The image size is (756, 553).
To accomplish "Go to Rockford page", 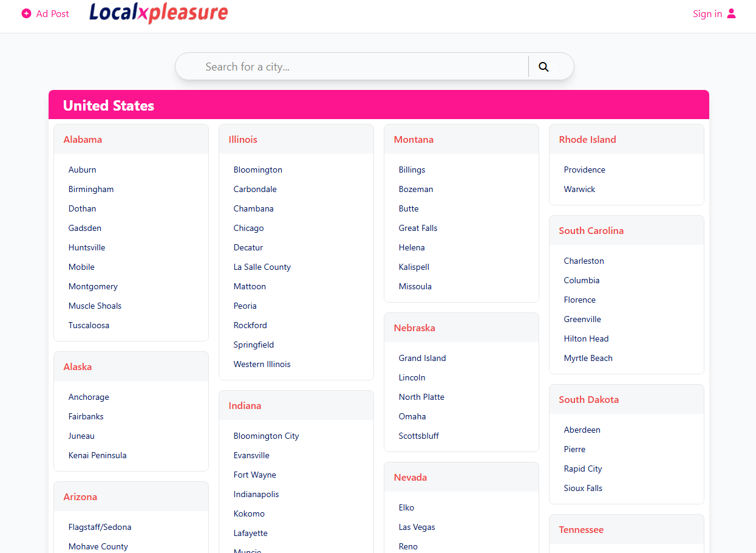I will [x=250, y=325].
